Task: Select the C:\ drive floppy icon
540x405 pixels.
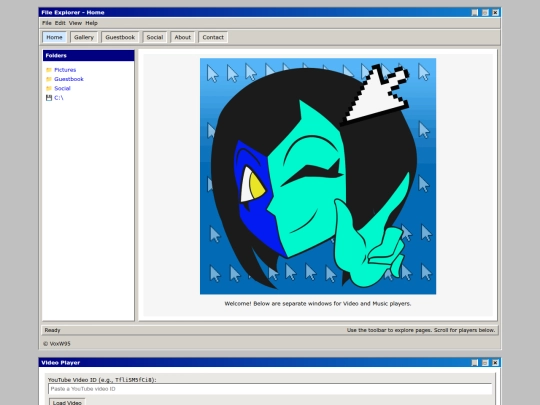Action: tap(49, 98)
